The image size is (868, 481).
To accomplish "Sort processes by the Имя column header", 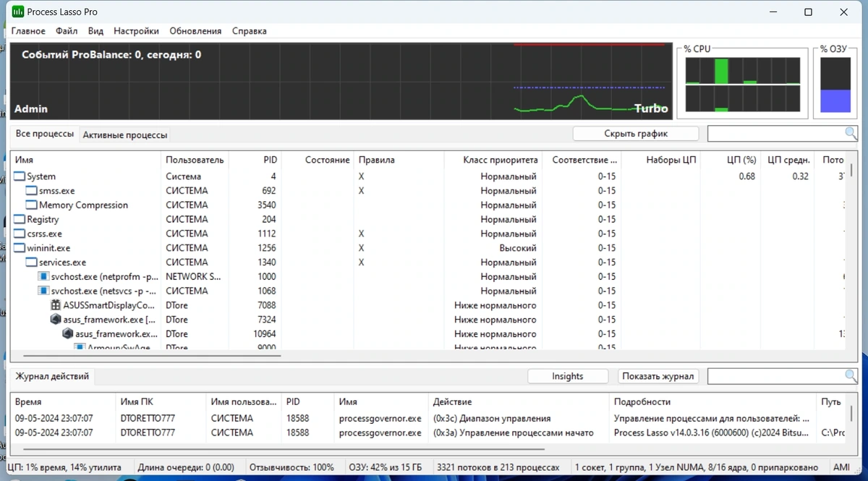I will point(85,160).
